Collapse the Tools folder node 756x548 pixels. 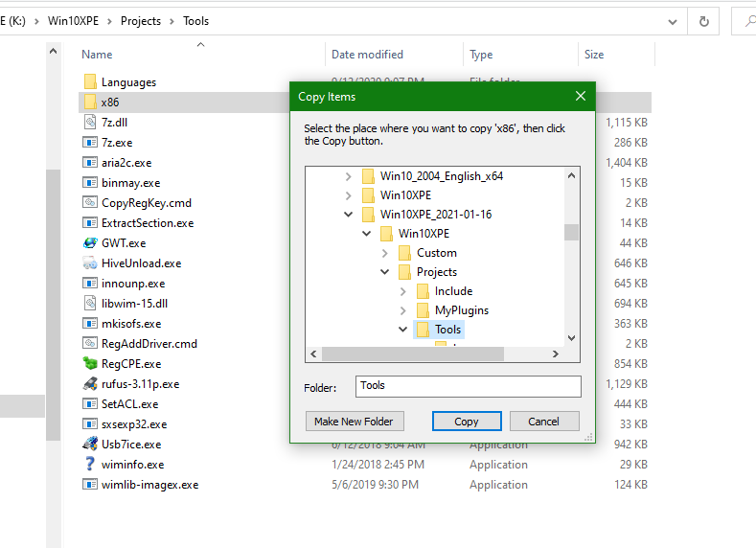(403, 330)
